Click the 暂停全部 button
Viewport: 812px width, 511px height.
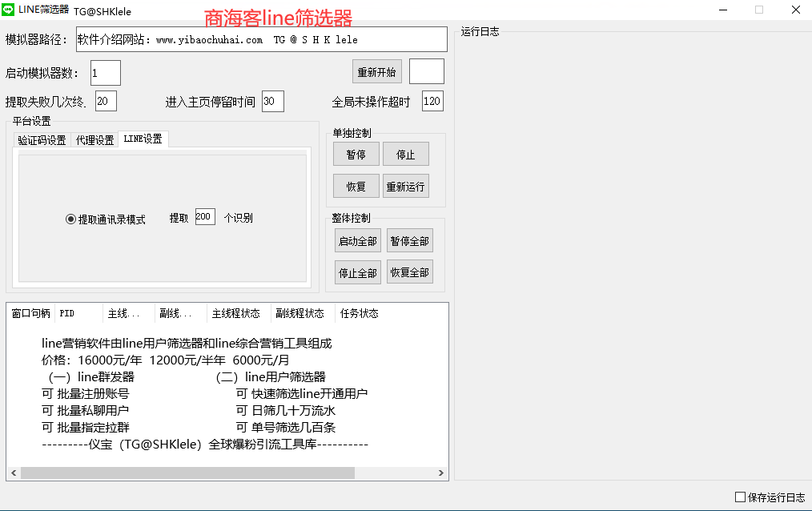point(410,241)
